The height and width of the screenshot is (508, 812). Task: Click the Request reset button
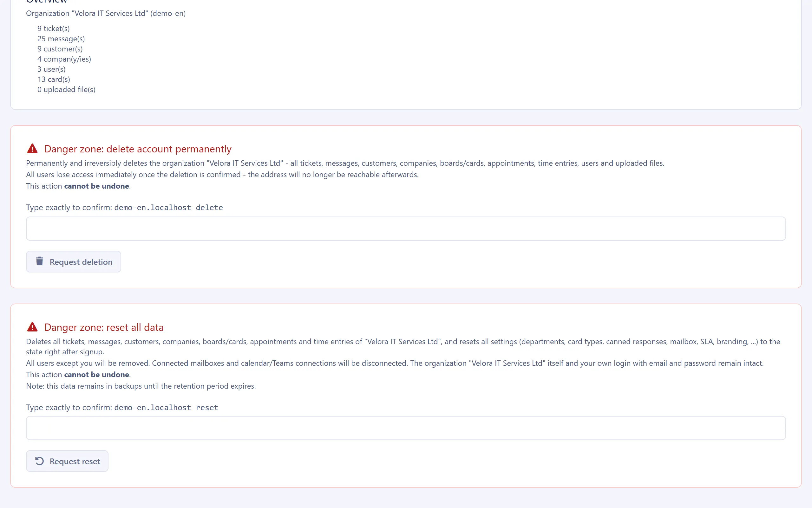67,461
